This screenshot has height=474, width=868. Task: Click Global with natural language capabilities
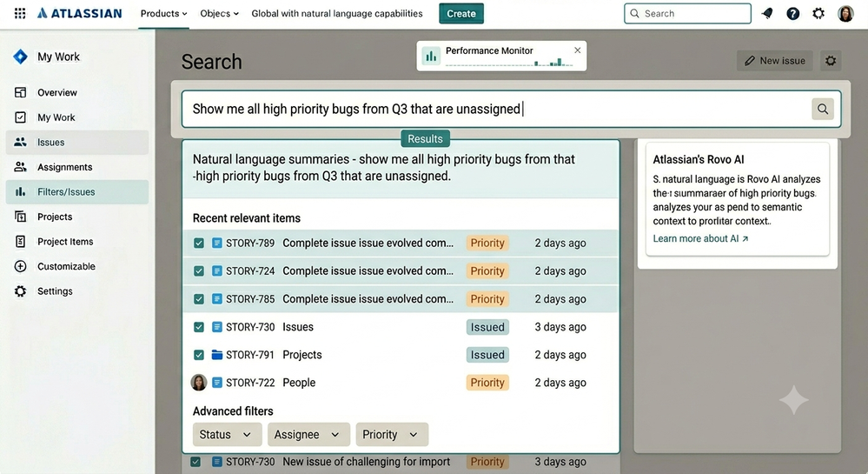tap(337, 13)
